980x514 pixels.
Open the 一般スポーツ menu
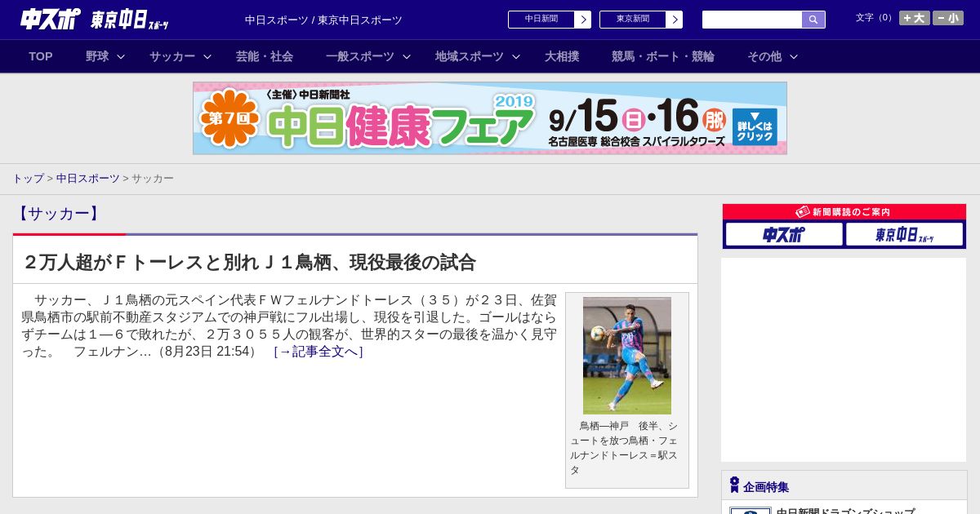(x=360, y=56)
